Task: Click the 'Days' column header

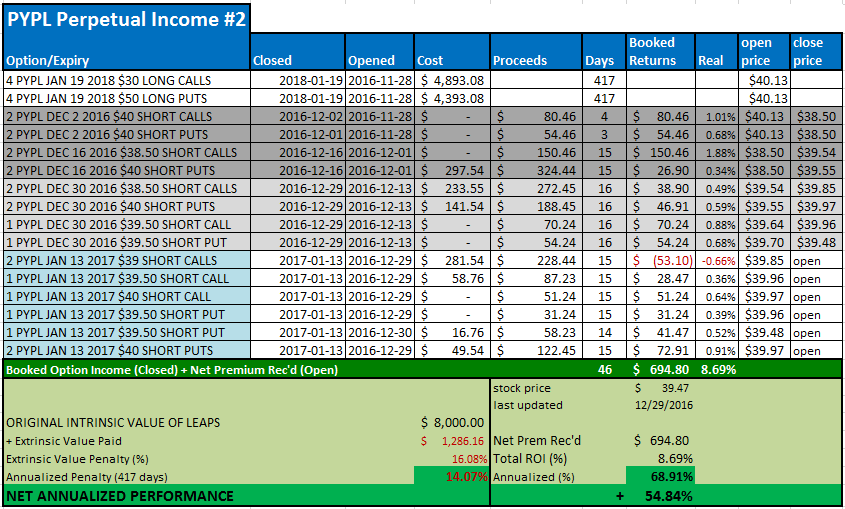Action: [x=604, y=52]
